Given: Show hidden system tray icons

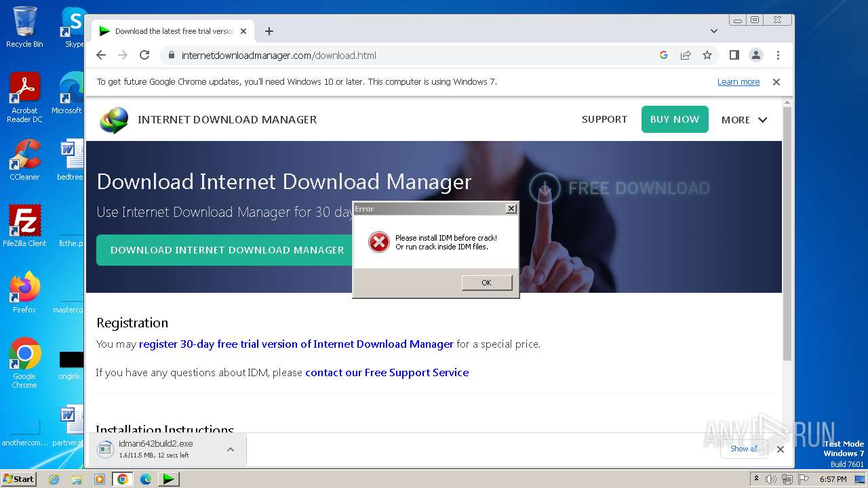Looking at the screenshot, I should 757,479.
